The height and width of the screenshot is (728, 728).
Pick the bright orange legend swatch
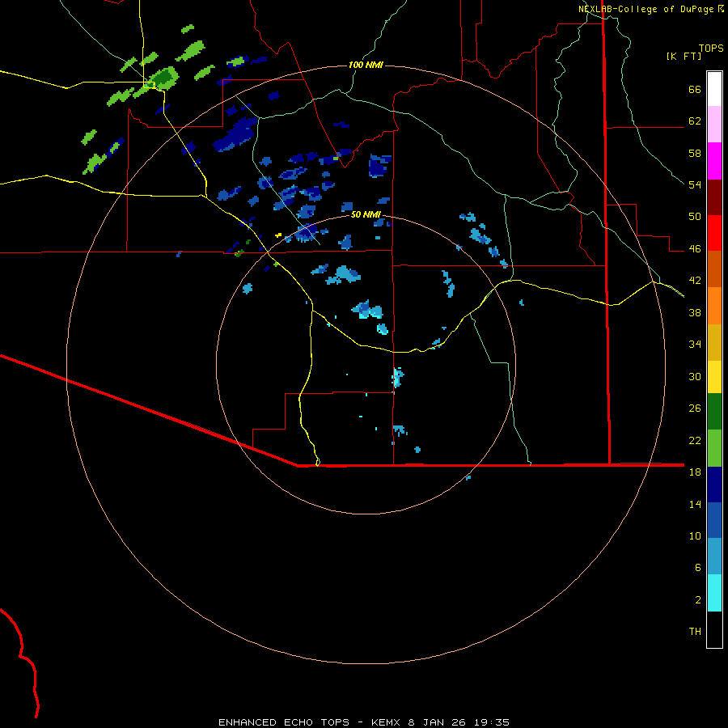coord(714,306)
